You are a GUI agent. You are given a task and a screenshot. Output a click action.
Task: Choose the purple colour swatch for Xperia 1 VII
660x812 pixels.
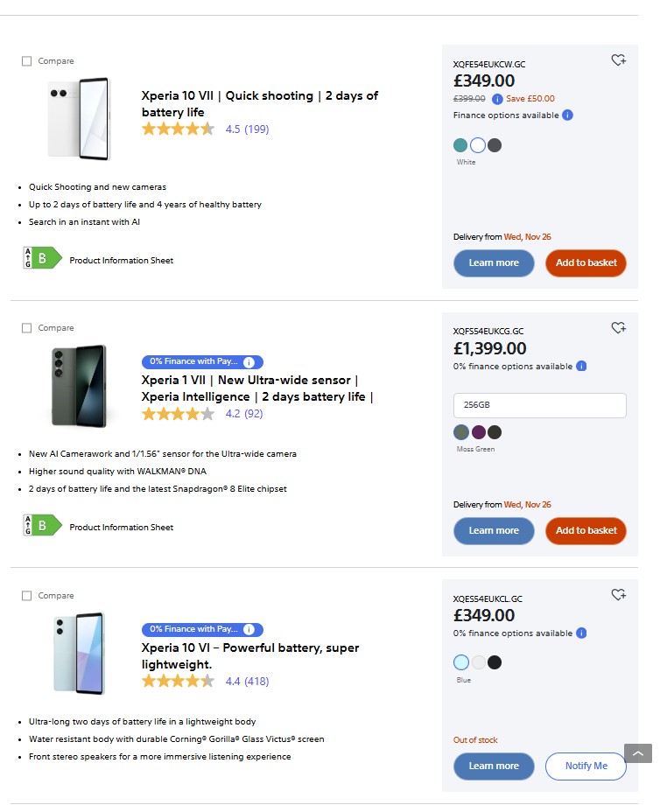[x=478, y=432]
